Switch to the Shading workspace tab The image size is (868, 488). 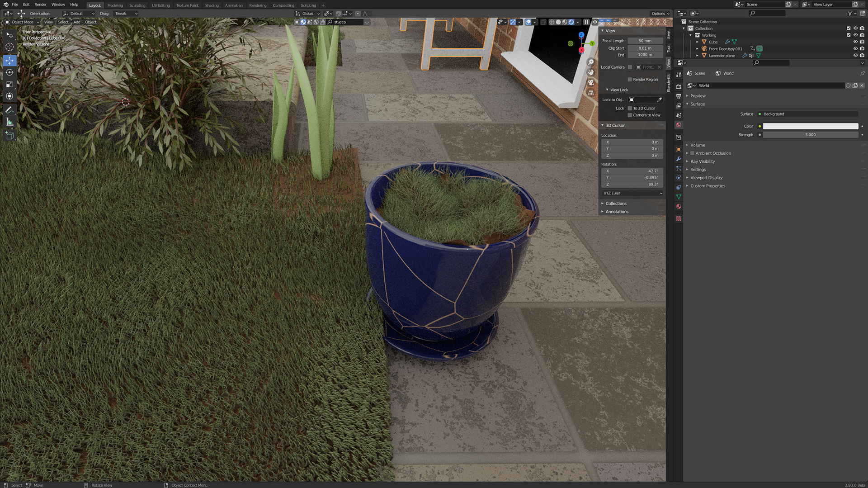tap(212, 5)
